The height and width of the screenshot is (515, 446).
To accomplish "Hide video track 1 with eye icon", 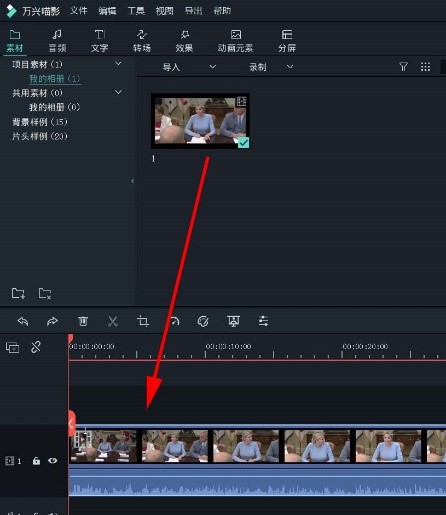I will (52, 461).
